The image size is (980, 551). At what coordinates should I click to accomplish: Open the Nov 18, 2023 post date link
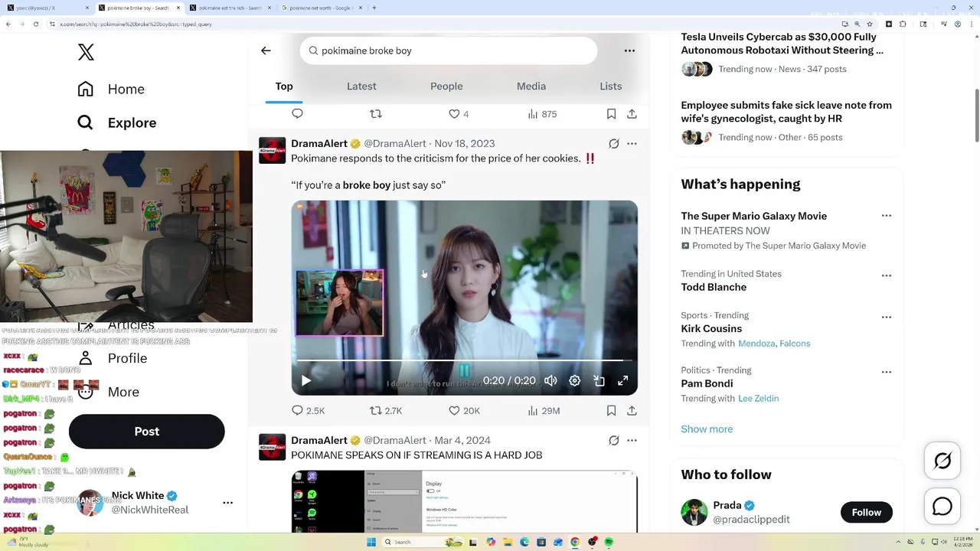(464, 144)
